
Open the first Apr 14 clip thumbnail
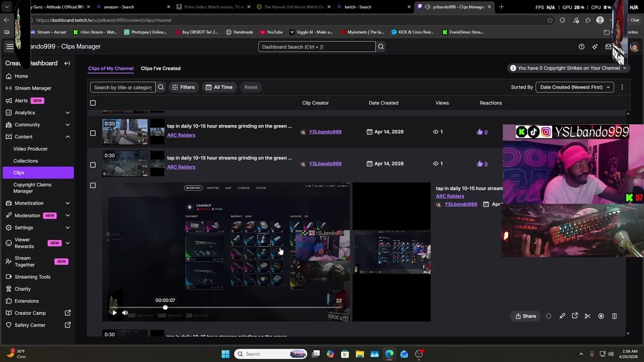tap(125, 132)
